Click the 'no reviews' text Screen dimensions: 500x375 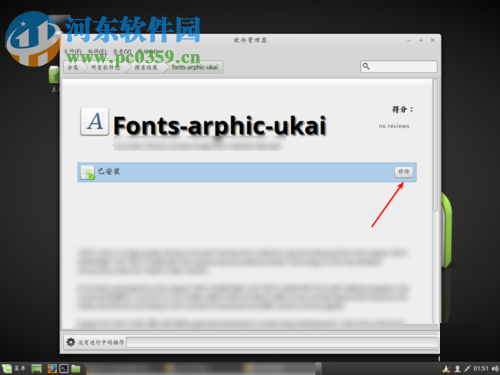[x=394, y=126]
